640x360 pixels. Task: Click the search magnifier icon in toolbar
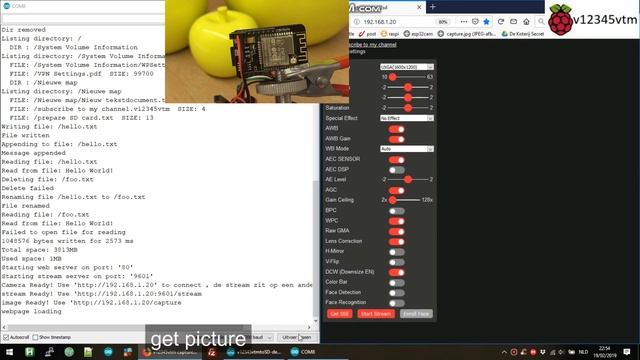tap(541, 22)
